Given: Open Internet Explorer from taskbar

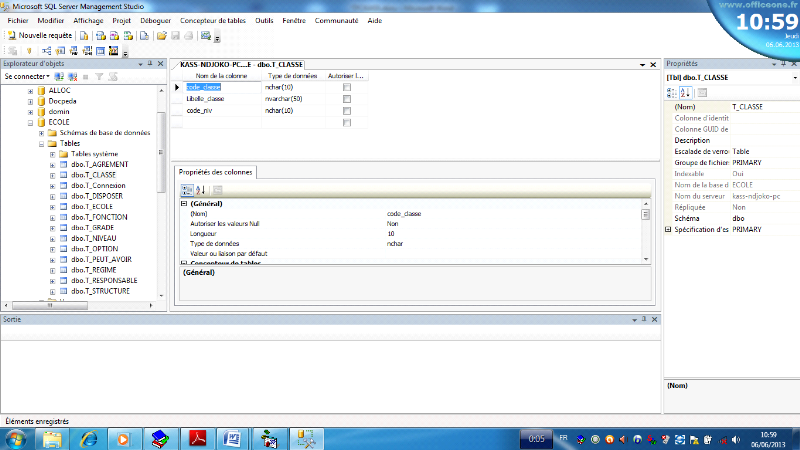Looking at the screenshot, I should point(89,439).
